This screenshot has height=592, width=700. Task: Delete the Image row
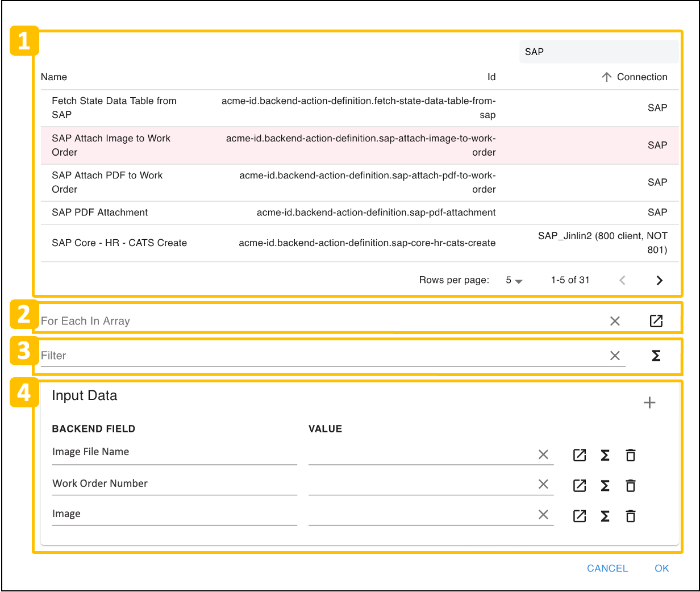tap(631, 516)
